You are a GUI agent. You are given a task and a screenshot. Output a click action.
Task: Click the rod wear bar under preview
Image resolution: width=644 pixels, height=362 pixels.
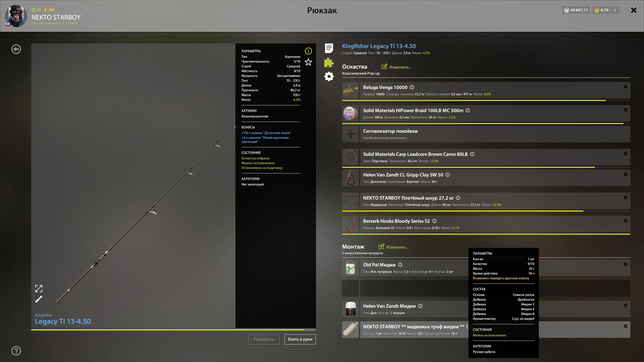[174, 330]
